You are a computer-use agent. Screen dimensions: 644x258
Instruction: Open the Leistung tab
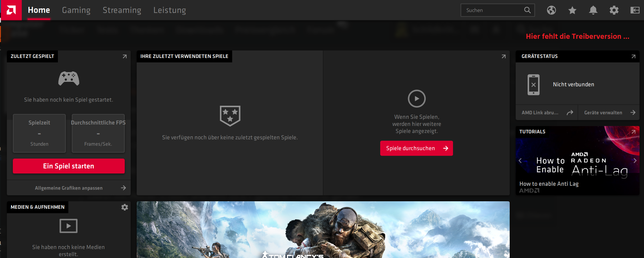pos(170,10)
